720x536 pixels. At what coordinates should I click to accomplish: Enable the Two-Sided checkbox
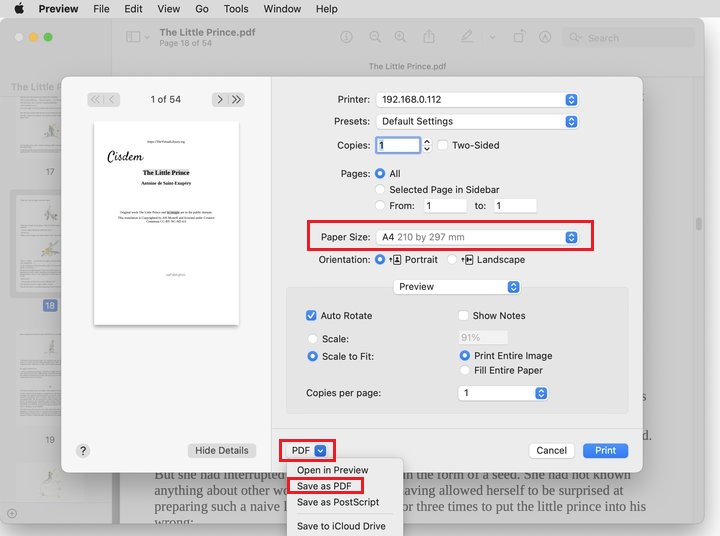tap(443, 145)
